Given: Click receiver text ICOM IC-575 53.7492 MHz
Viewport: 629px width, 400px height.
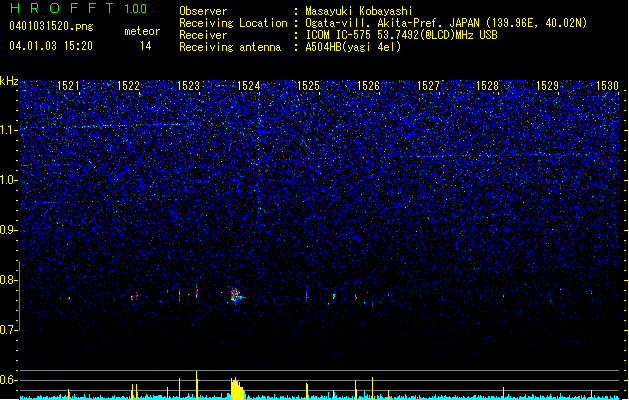Looking at the screenshot, I should [x=401, y=35].
